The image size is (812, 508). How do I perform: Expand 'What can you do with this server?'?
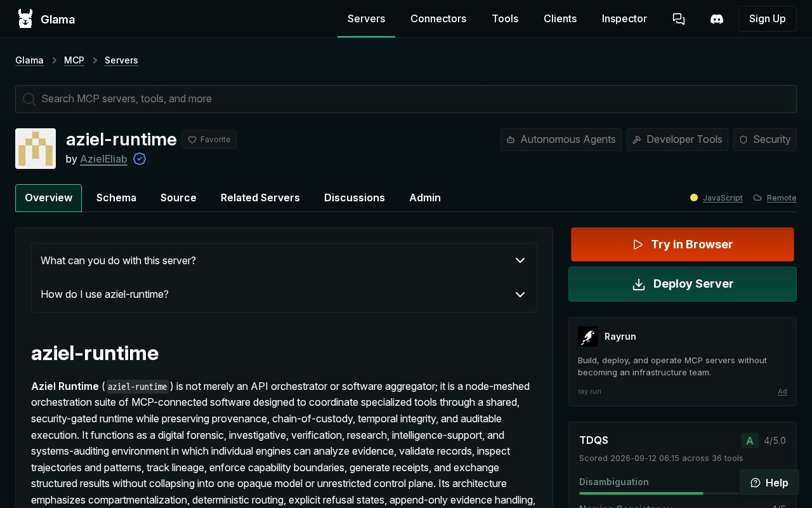point(284,260)
